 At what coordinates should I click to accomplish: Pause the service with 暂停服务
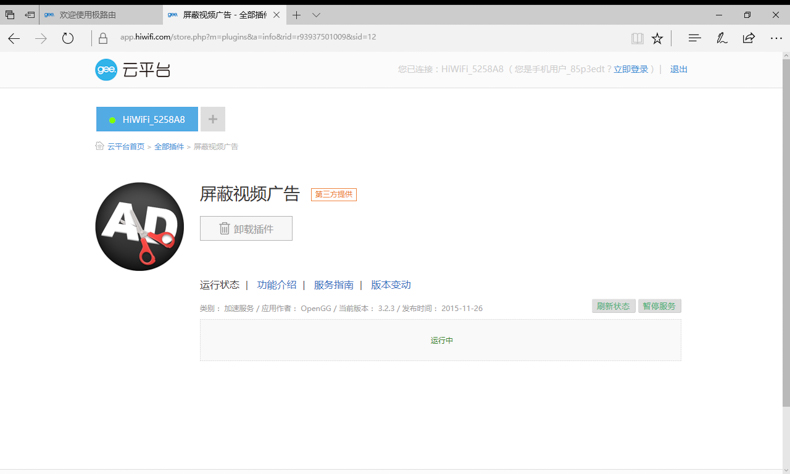pyautogui.click(x=659, y=306)
